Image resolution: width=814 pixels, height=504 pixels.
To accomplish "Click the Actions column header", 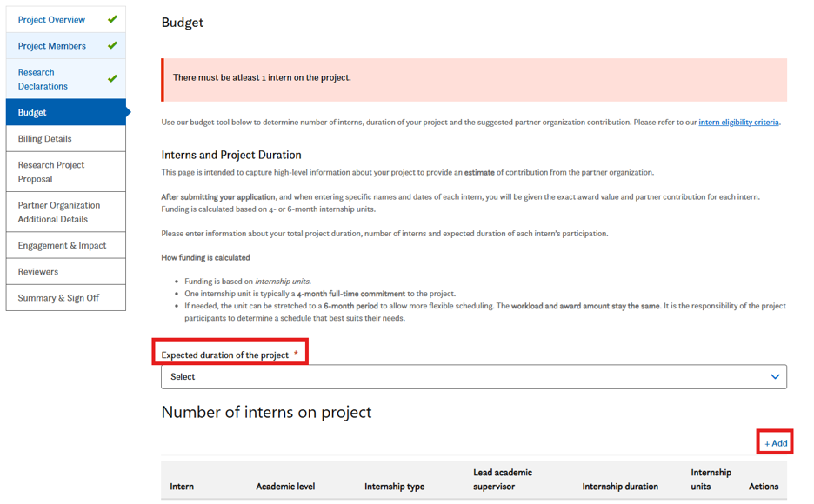I will click(764, 487).
